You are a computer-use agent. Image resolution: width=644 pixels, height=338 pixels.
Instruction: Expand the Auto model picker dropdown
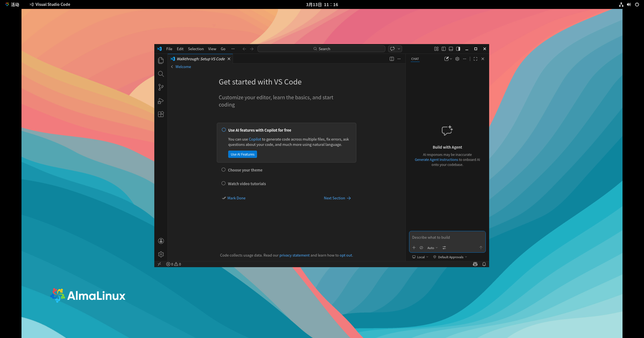pos(432,248)
